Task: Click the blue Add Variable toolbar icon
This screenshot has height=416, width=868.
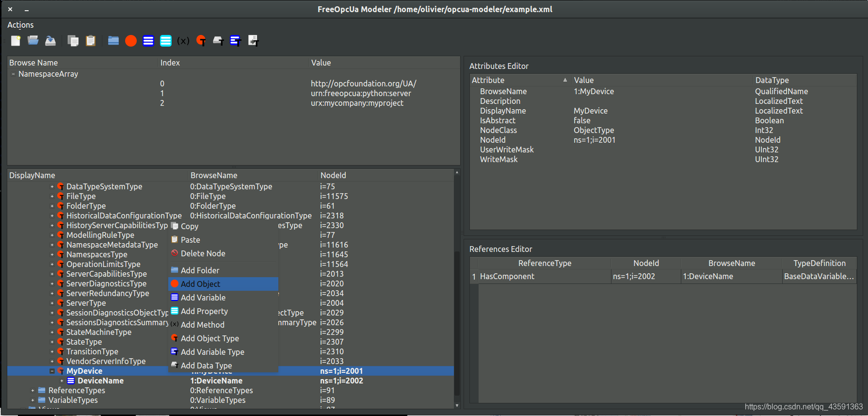Action: tap(148, 41)
